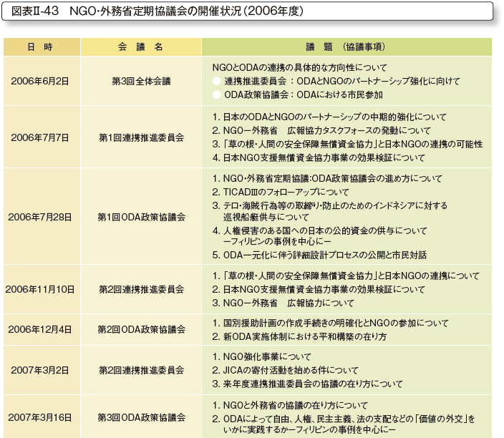
Task: Select the meeting name "第3回ODA政策協議会"
Action: [141, 417]
